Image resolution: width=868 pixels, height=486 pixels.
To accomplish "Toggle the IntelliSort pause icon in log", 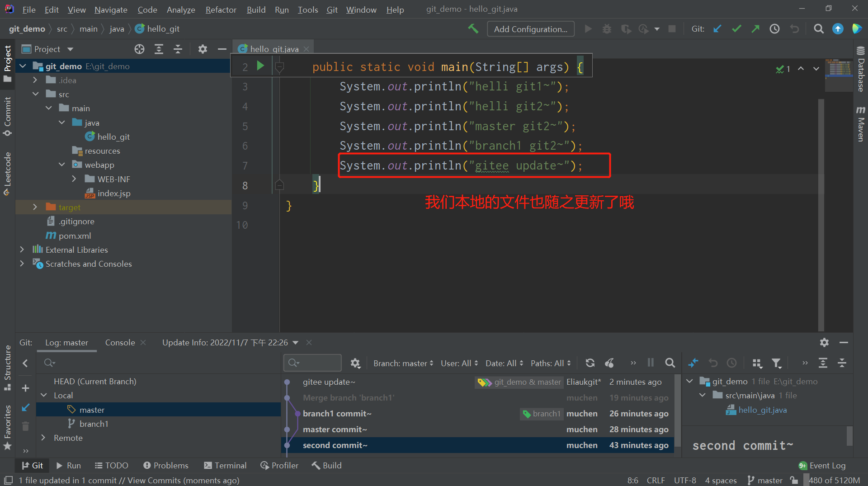I will click(x=651, y=363).
